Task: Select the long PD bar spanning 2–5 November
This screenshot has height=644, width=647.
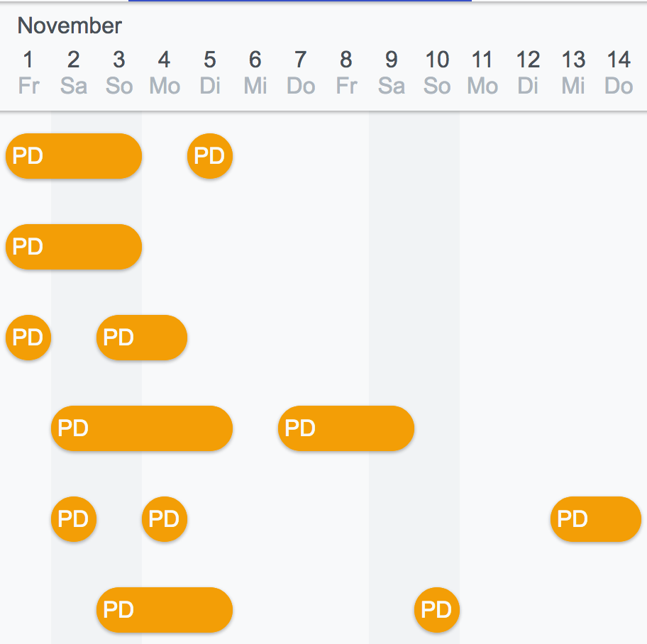Action: [142, 428]
